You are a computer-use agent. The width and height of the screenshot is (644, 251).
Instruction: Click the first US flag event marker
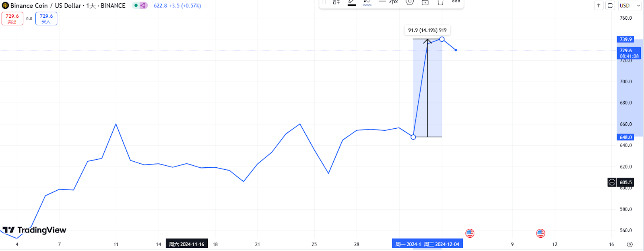click(x=470, y=233)
